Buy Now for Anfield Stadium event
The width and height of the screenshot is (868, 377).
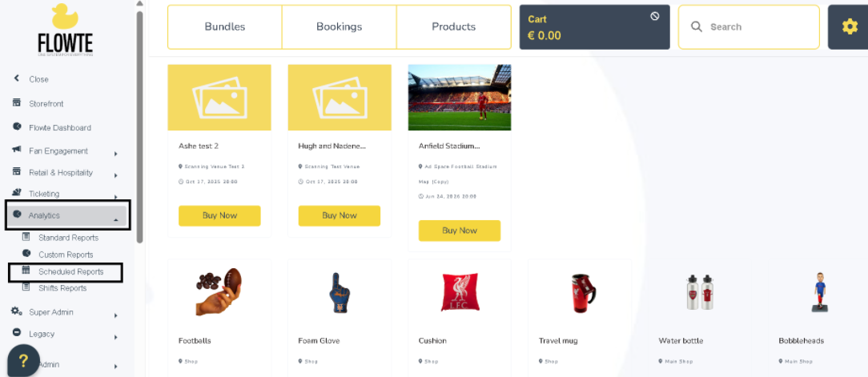pos(459,231)
